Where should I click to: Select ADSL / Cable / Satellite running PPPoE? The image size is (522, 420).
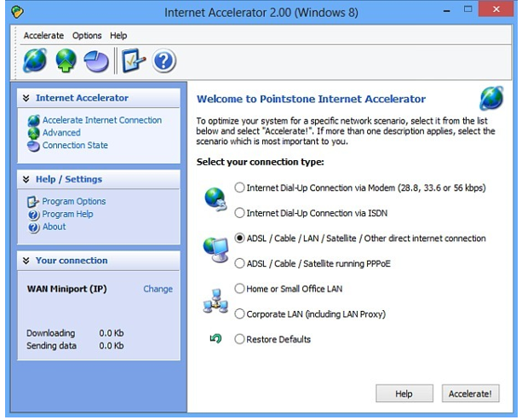tap(239, 263)
